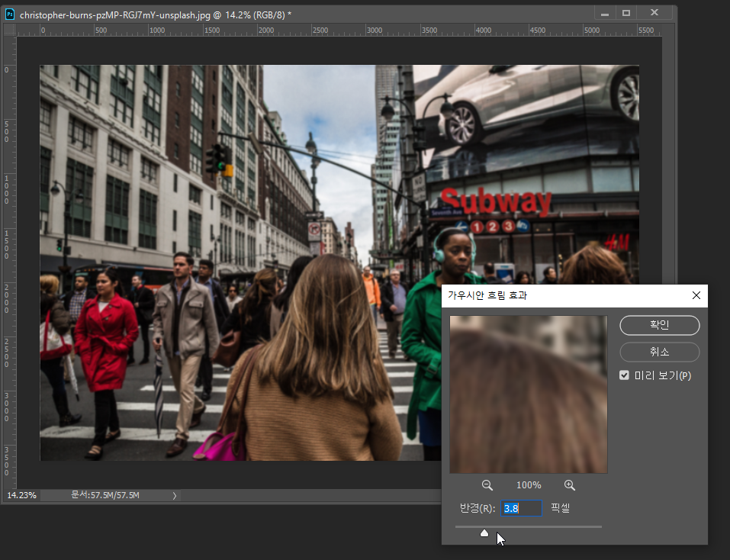Click the radius slider handle
This screenshot has width=730, height=560.
click(x=484, y=533)
